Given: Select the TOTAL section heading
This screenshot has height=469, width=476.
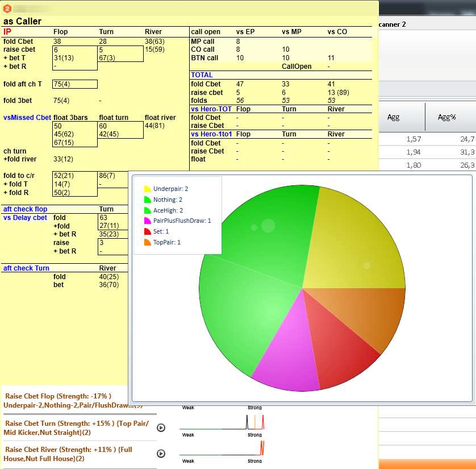Looking at the screenshot, I should [202, 74].
